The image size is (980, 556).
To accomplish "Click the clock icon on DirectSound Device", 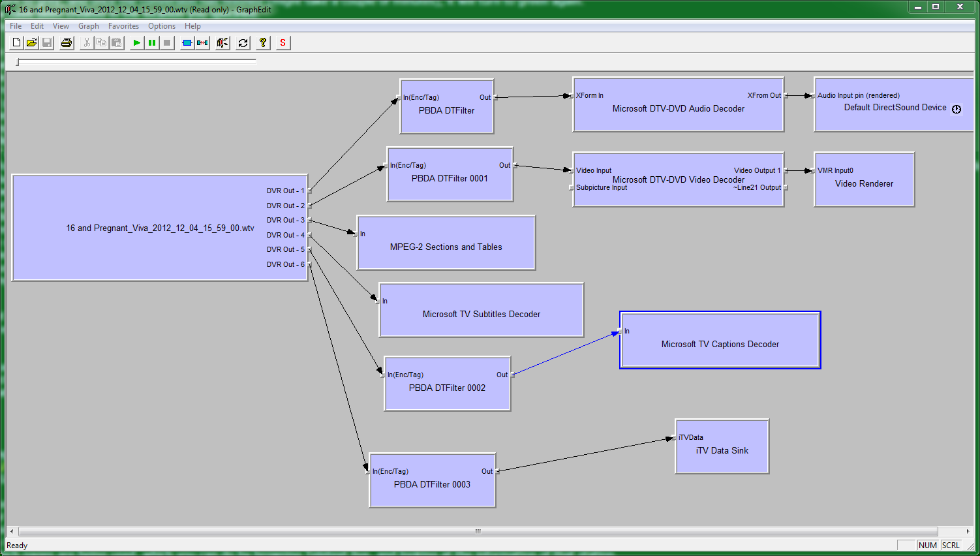I will (957, 109).
